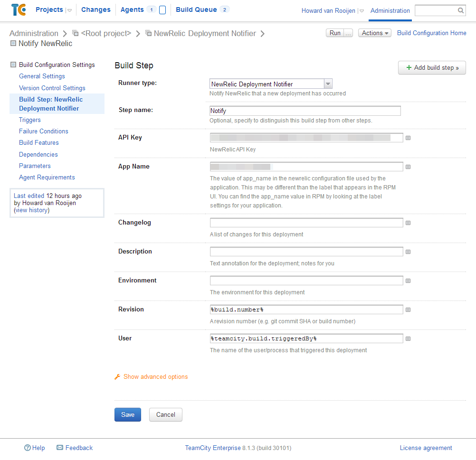The height and width of the screenshot is (460, 476).
Task: Click the Help question mark icon
Action: pyautogui.click(x=28, y=448)
